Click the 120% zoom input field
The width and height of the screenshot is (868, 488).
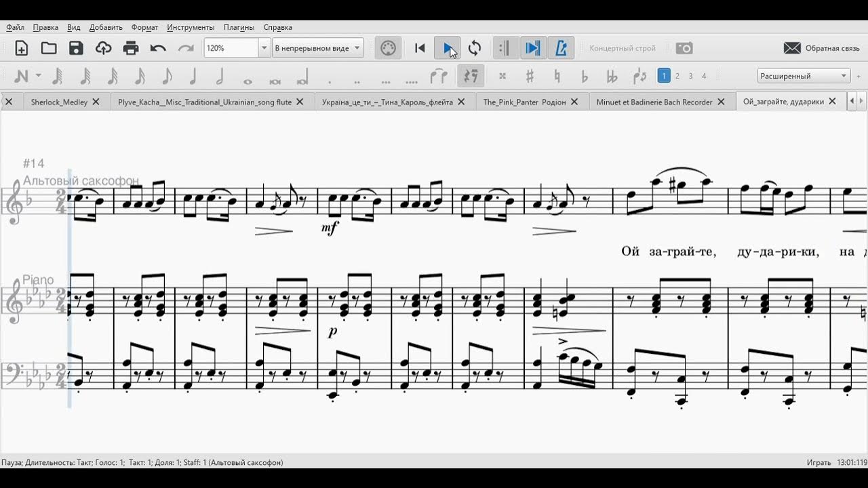pos(231,48)
